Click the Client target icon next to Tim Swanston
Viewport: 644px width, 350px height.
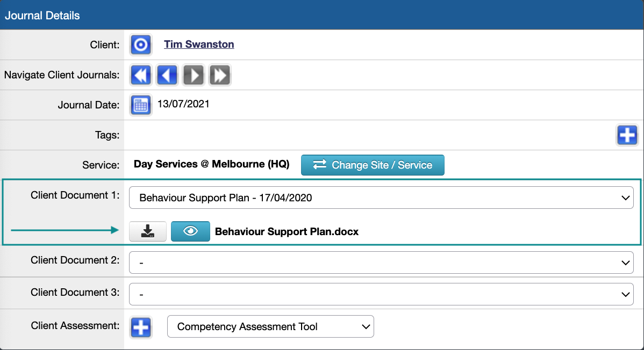click(140, 45)
